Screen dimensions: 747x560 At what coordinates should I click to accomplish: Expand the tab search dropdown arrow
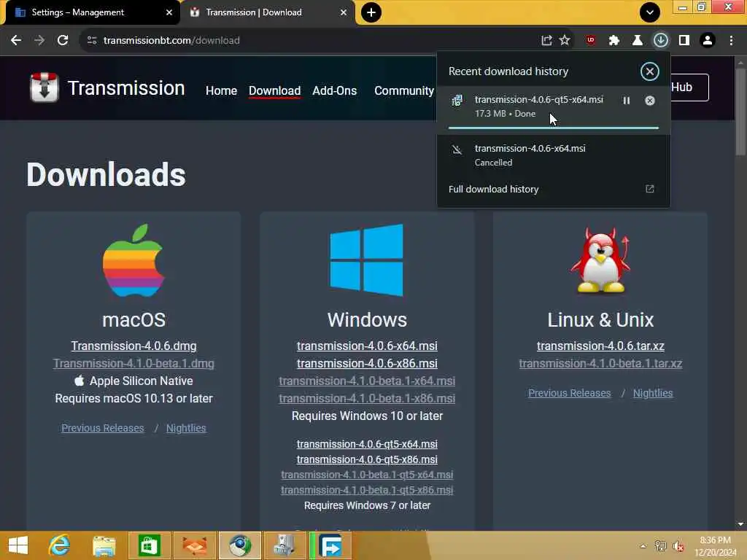pos(649,12)
